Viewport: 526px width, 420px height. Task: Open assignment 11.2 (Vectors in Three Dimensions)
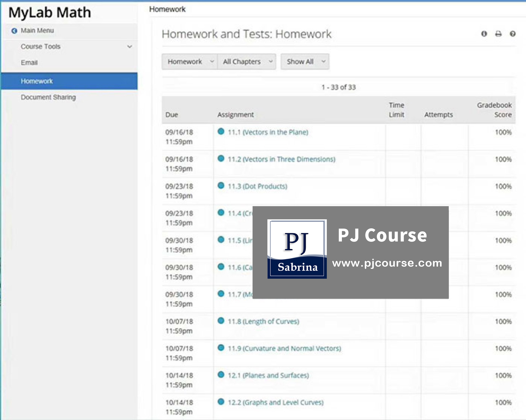tap(282, 159)
